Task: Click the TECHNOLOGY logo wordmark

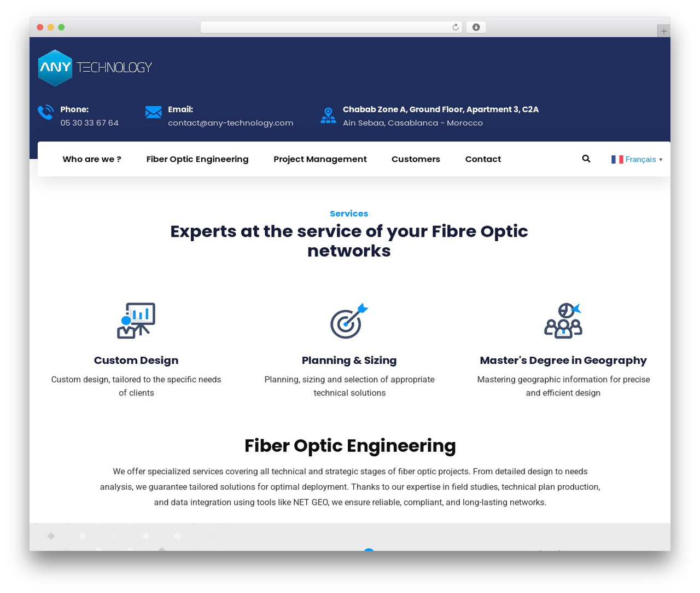Action: (114, 67)
